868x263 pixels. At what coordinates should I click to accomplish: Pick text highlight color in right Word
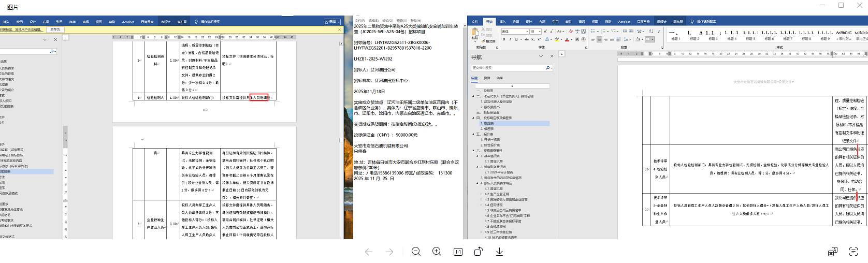(557, 39)
